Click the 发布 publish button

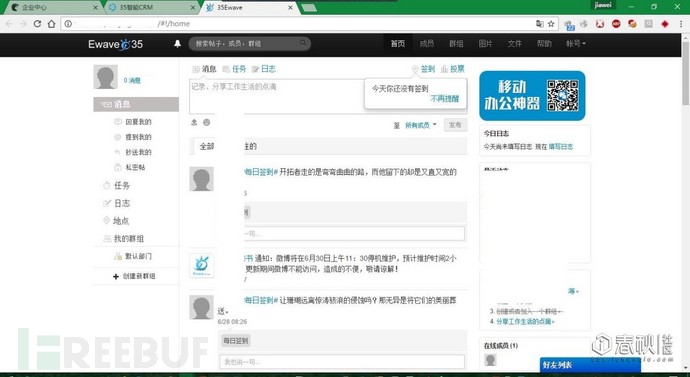click(455, 125)
